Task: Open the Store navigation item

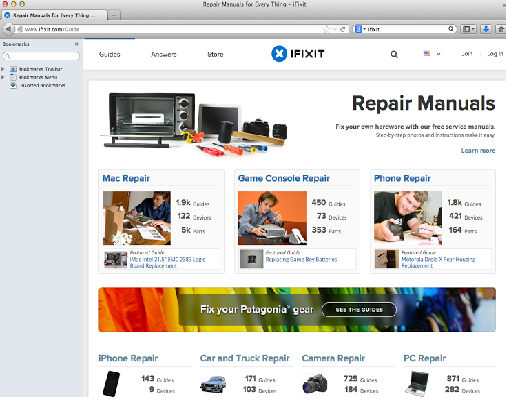Action: (215, 54)
